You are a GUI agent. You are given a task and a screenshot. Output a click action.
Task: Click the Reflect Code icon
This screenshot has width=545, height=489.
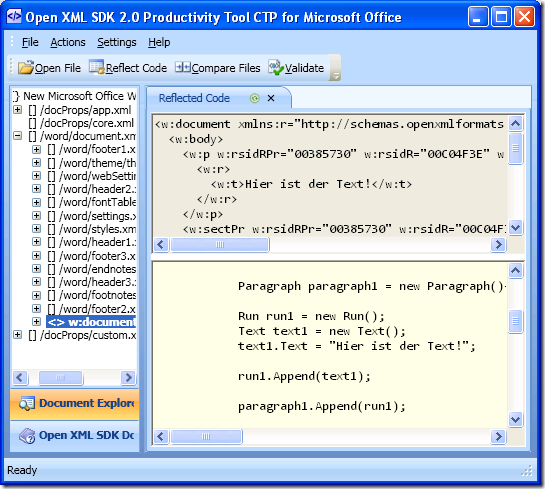coord(96,67)
